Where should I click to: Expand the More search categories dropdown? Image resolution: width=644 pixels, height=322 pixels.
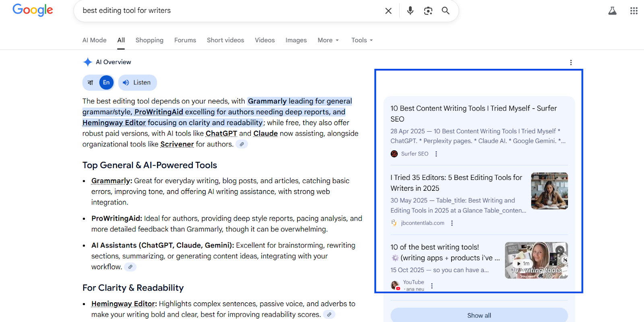coord(328,40)
